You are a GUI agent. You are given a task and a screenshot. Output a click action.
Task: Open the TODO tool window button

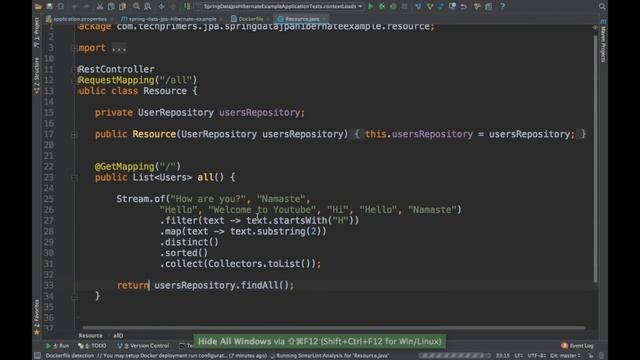pyautogui.click(x=92, y=346)
